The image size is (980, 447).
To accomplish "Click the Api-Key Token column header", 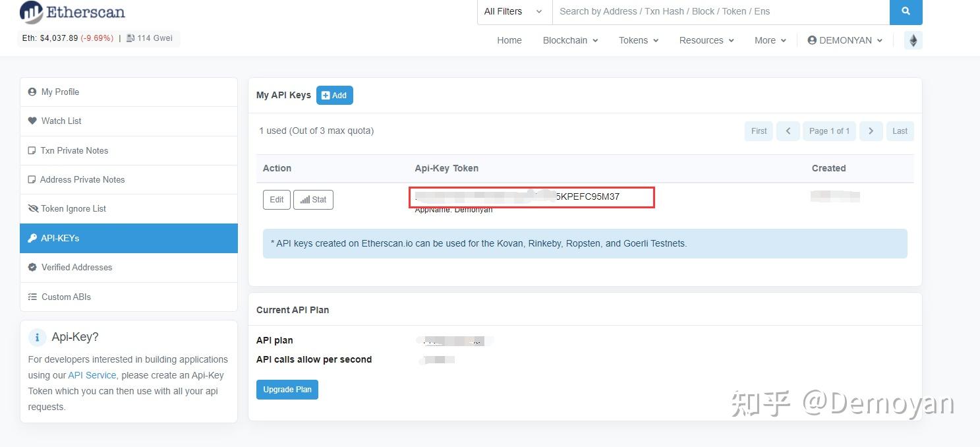I will [446, 168].
